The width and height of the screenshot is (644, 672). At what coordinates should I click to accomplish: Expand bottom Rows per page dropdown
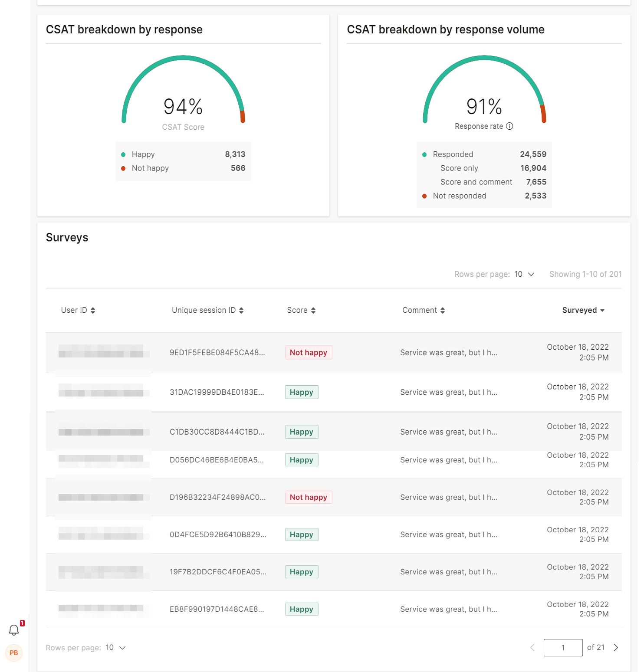tap(115, 648)
